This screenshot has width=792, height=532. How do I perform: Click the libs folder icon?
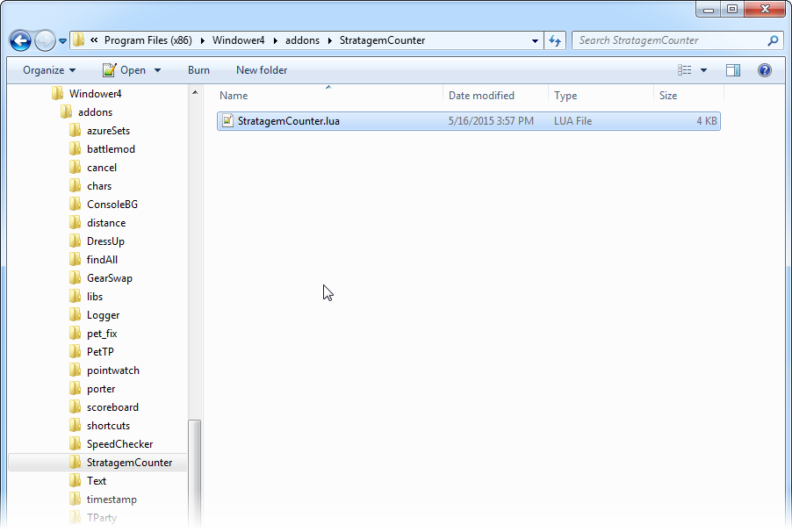pyautogui.click(x=75, y=296)
